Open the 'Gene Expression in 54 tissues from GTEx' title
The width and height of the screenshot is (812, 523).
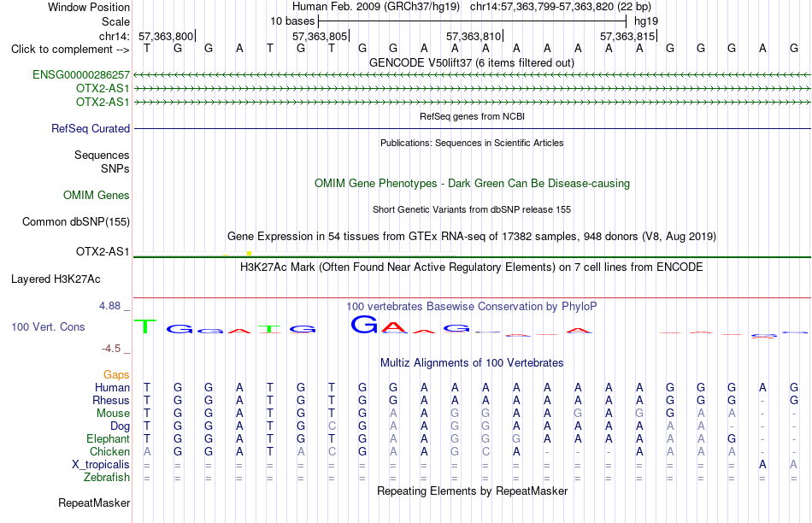(x=472, y=237)
